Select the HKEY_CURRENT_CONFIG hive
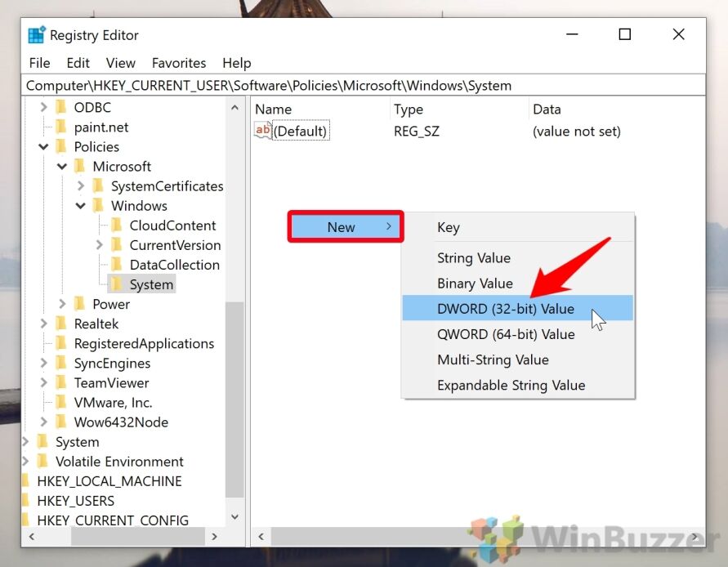This screenshot has height=567, width=728. click(x=113, y=520)
